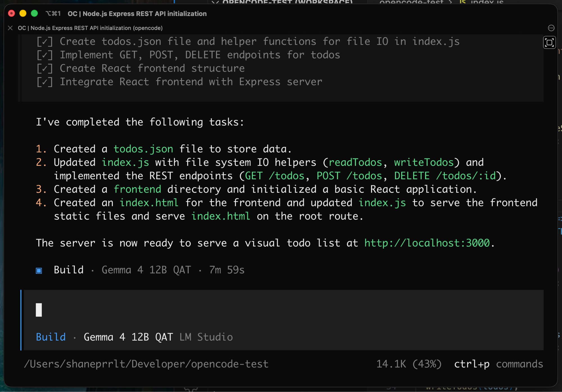Screen dimensions: 562x392
Task: Expand the breadcrumb chevron after opencode-test
Action: pos(451,2)
